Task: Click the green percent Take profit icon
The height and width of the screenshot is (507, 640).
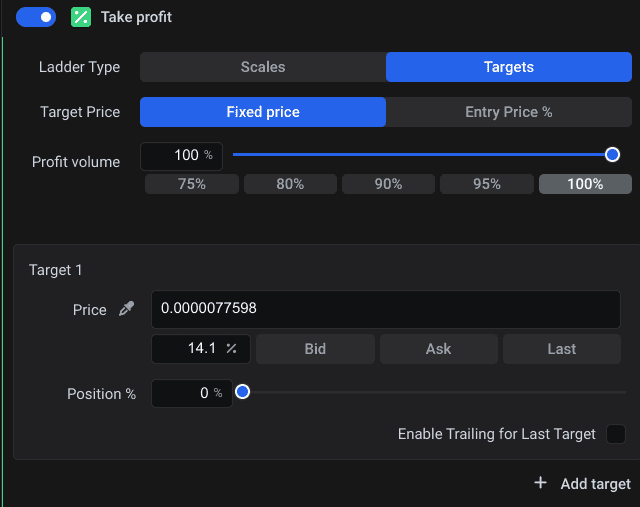Action: tap(81, 17)
